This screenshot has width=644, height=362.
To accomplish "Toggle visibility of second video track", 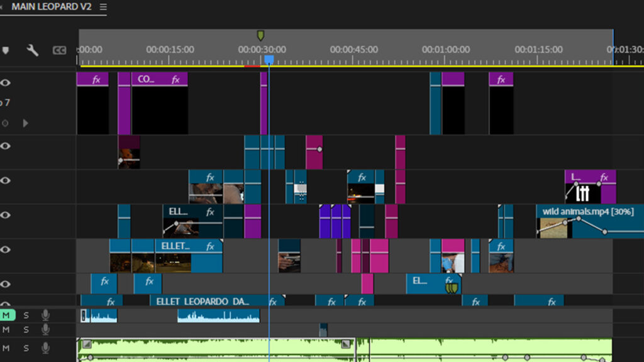I will (6, 146).
